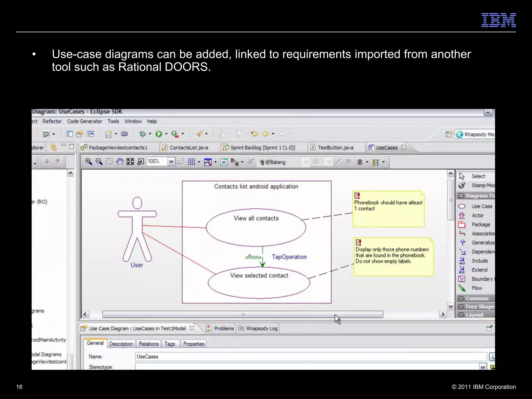Click the Zoom Out magnifier icon
Image resolution: width=532 pixels, height=399 pixels.
99,162
